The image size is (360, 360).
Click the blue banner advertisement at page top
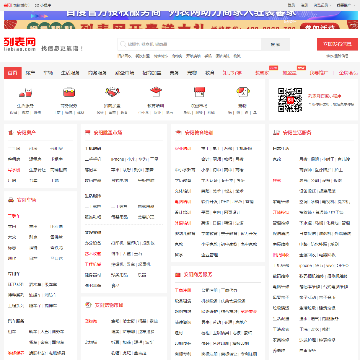pos(181,15)
